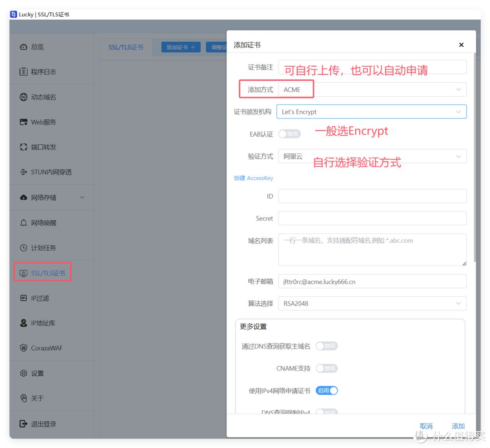
Task: Select the 端口转发 port forwarding icon
Action: coord(24,147)
